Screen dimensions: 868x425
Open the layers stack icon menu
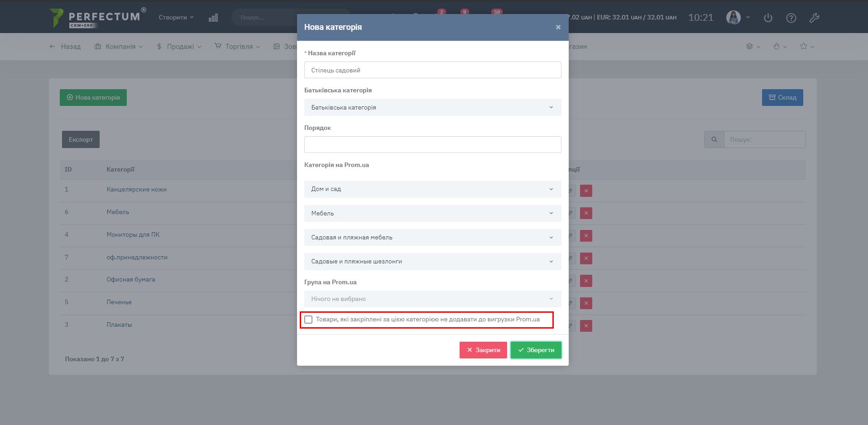click(x=750, y=46)
